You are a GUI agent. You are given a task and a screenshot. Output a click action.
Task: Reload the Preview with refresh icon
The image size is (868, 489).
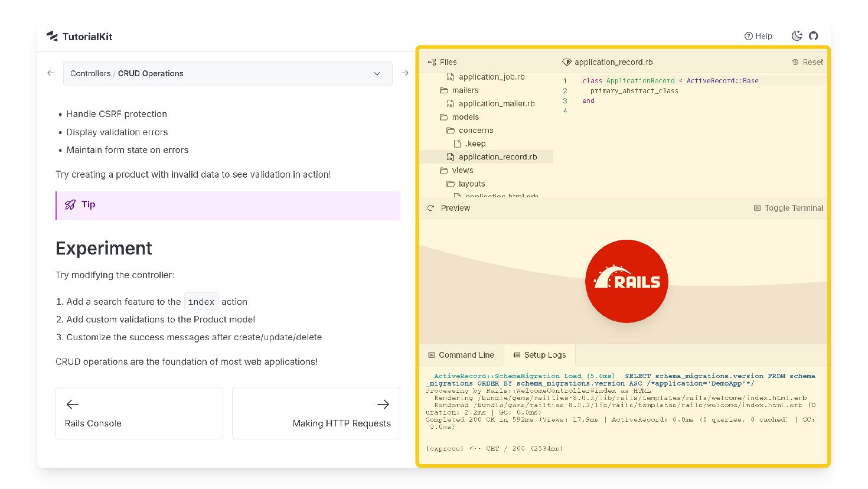pos(430,208)
